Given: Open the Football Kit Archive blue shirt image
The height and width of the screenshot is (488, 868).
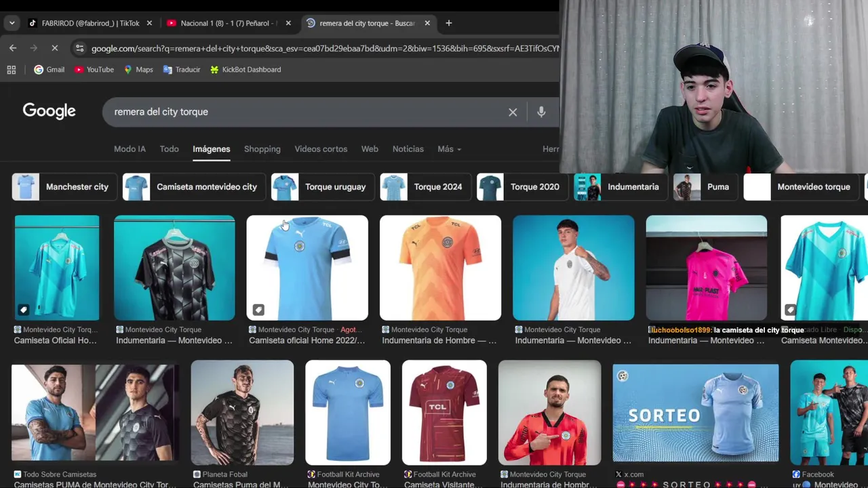Looking at the screenshot, I should (x=348, y=413).
